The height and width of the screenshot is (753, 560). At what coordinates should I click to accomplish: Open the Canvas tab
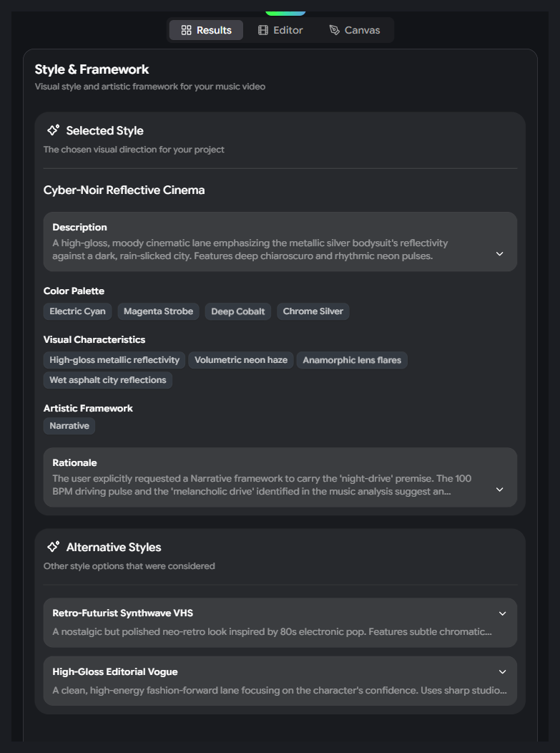click(355, 30)
